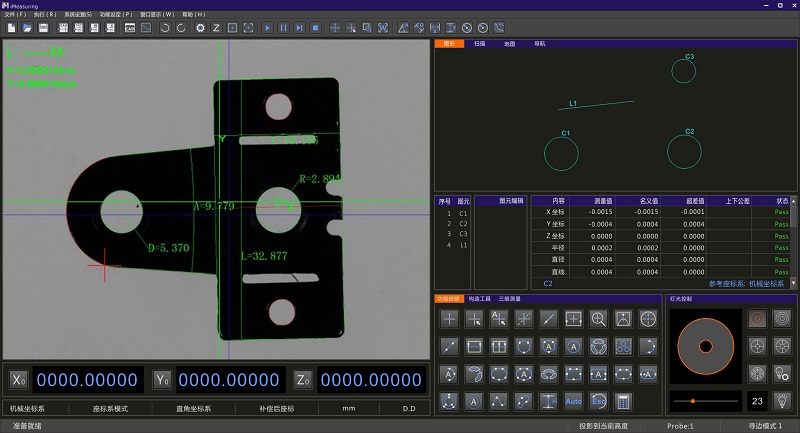800x433 pixels.
Task: Select the arc measurement tool
Action: (648, 347)
